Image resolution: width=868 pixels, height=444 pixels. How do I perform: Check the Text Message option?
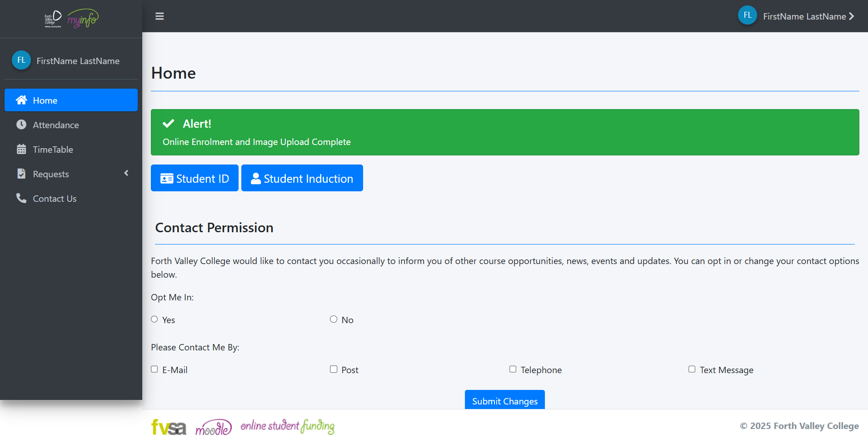[692, 369]
